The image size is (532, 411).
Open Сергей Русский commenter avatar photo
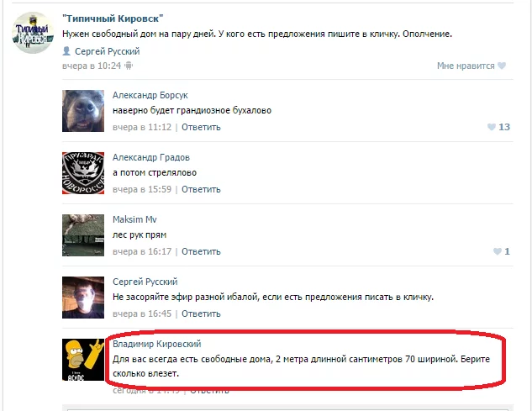pos(83,298)
